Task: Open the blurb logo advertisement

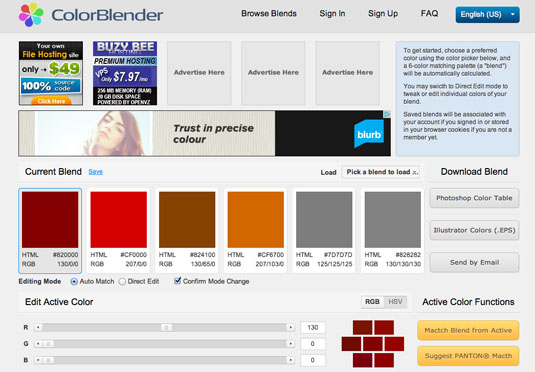Action: (x=368, y=134)
